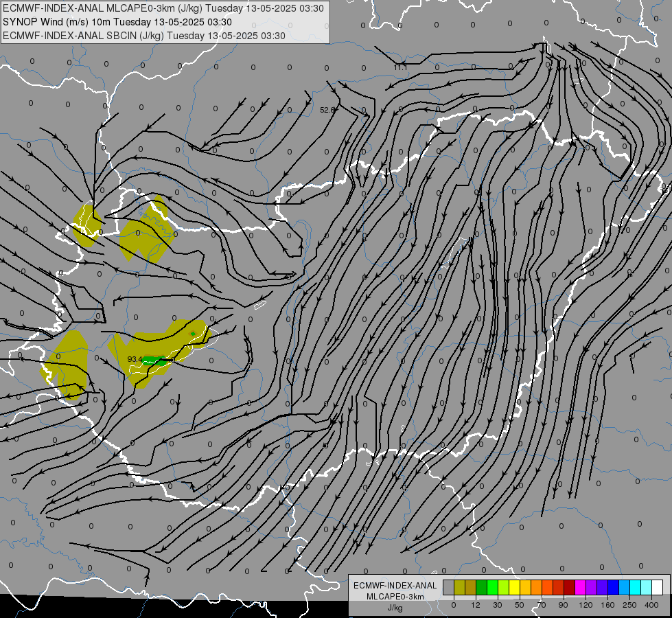
Task: Pick the pure yellow legend swatch
Action: click(x=515, y=587)
